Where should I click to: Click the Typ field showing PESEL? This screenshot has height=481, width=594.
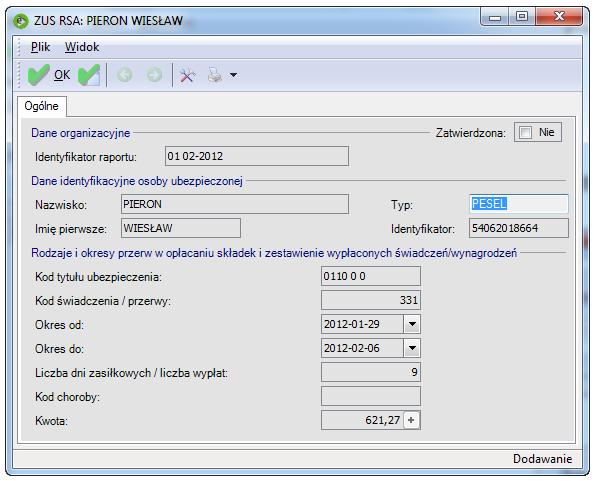(x=519, y=204)
